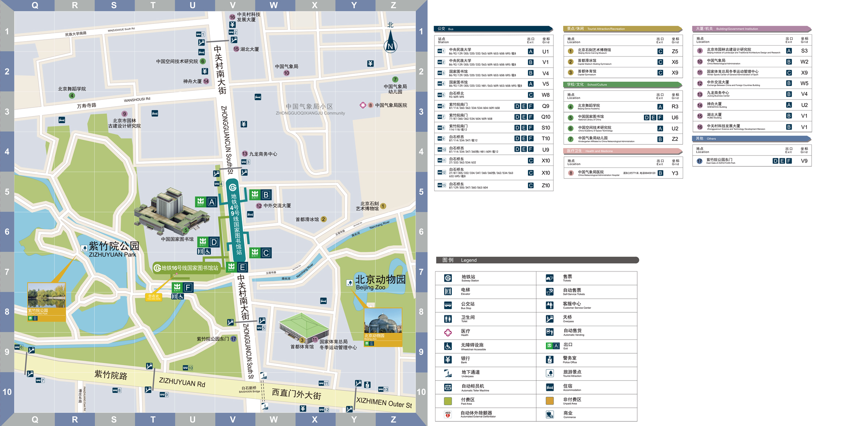Click the ZIZHUYUAN Rd road label
This screenshot has width=868, height=426.
[182, 382]
